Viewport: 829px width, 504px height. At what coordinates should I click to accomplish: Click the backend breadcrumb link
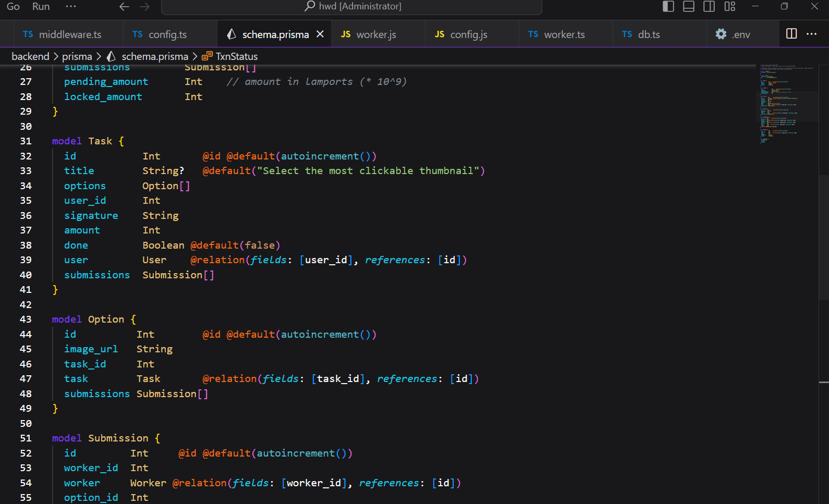click(30, 56)
